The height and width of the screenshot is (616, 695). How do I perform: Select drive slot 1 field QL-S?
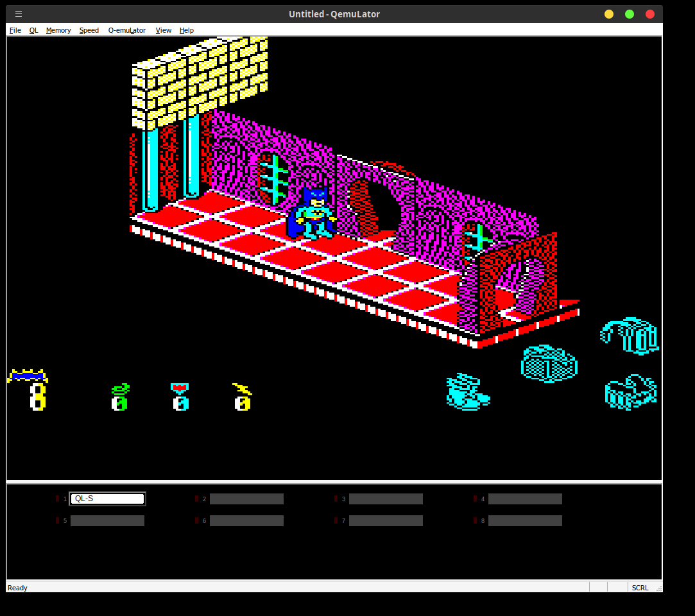point(107,499)
